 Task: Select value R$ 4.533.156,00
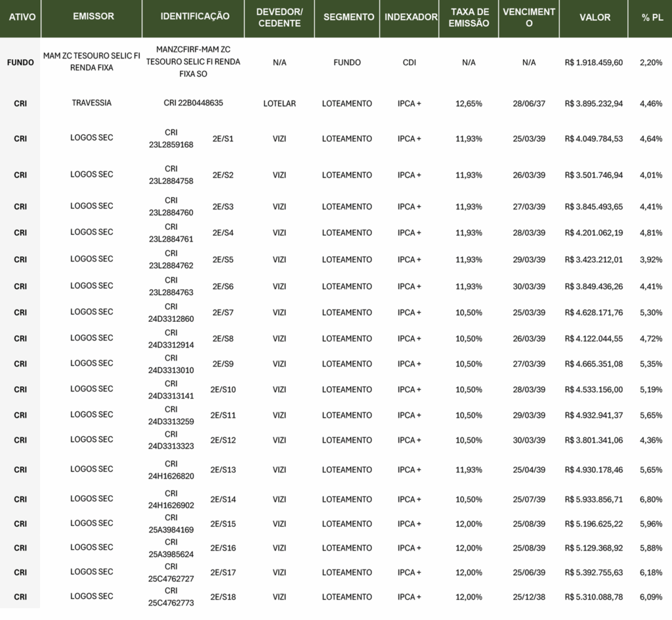pos(593,389)
